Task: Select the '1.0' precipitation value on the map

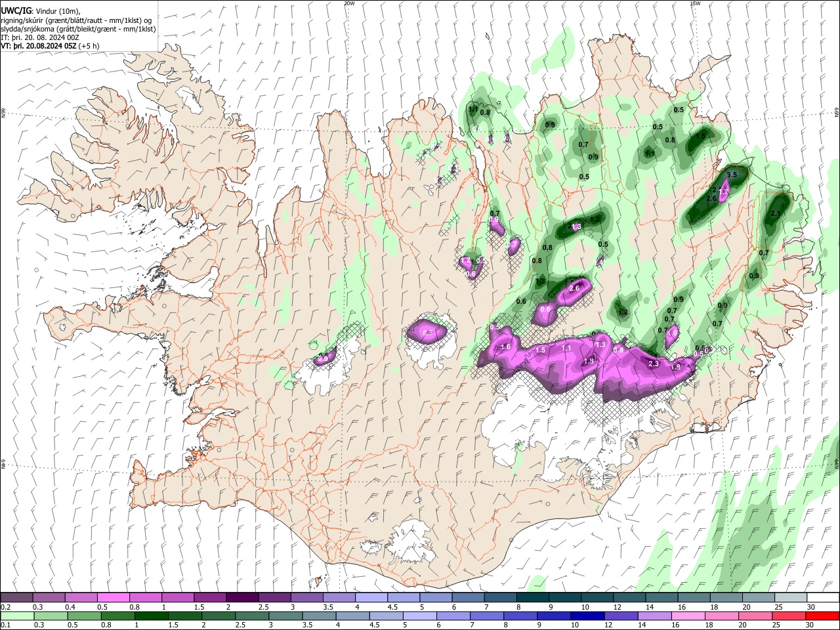Action: (x=672, y=333)
